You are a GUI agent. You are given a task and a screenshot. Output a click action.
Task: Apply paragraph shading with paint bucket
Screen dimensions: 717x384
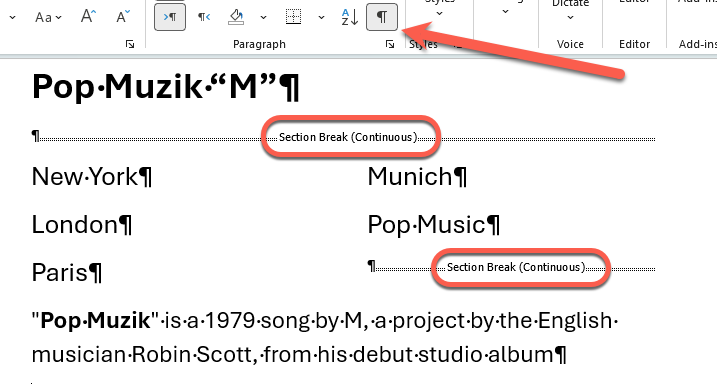tap(236, 17)
